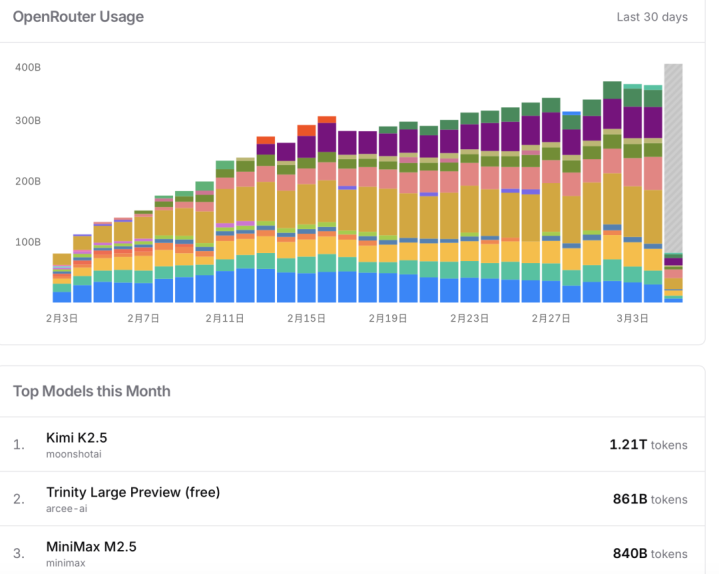Click the 2月27日 axis date label
The image size is (719, 574).
click(551, 318)
